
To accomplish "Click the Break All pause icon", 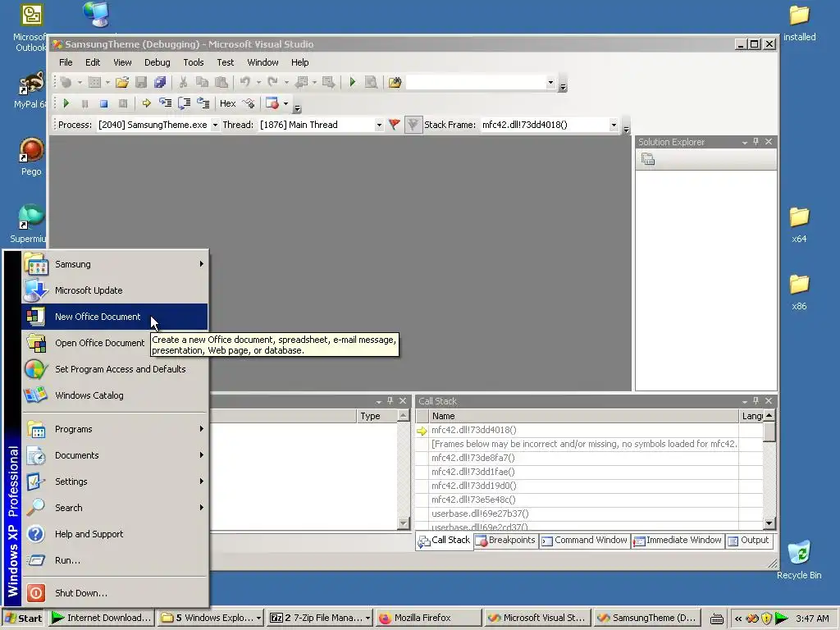I will (x=84, y=103).
